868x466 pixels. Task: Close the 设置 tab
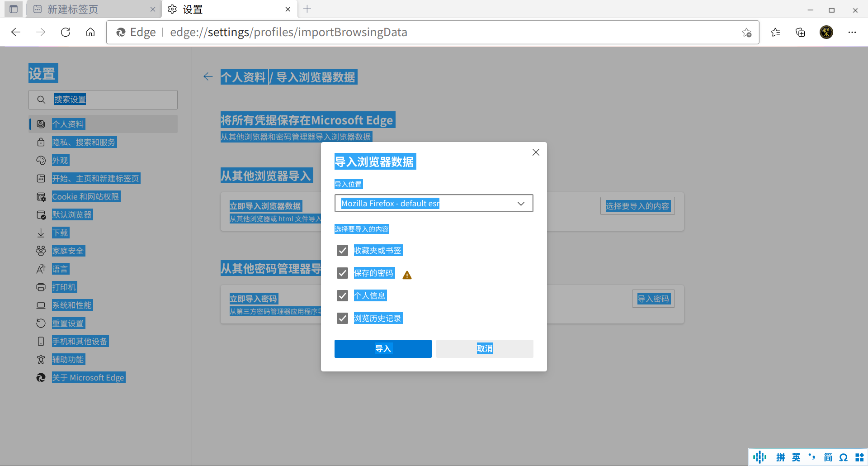[288, 10]
